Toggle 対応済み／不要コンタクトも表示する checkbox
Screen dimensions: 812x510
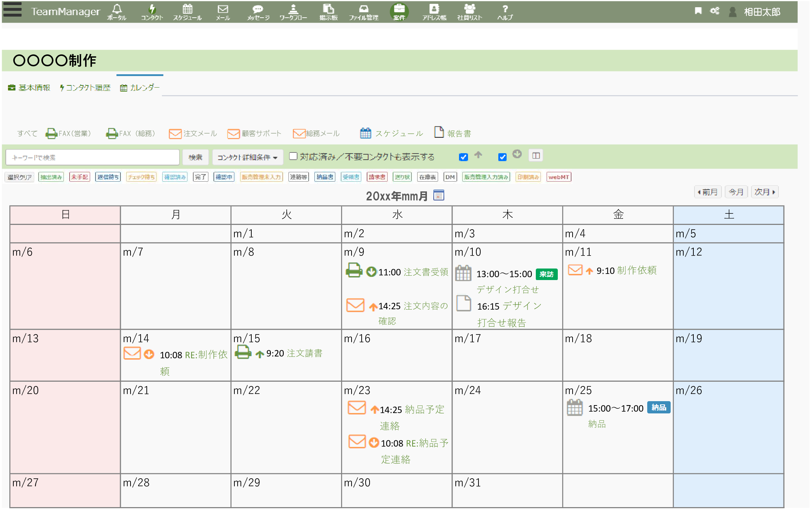click(293, 156)
